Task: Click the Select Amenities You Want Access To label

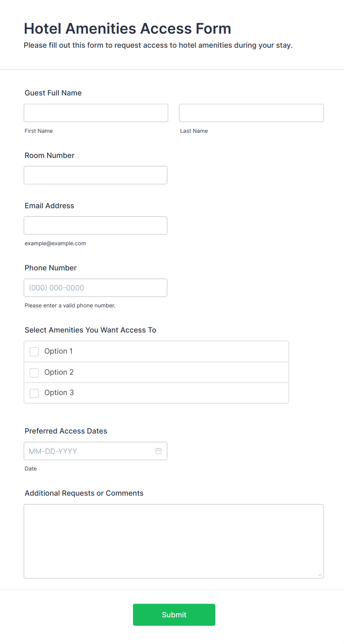Action: (91, 330)
